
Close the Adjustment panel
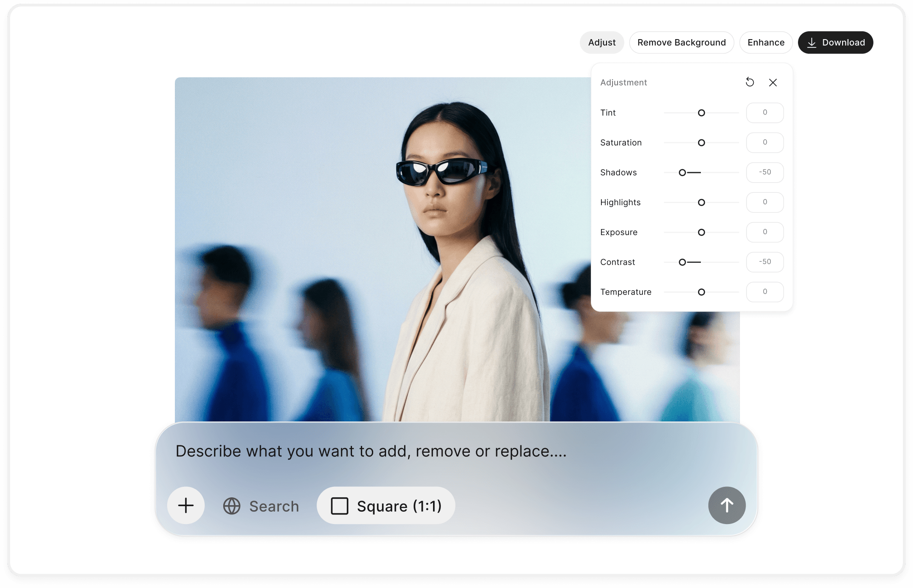[x=773, y=82]
